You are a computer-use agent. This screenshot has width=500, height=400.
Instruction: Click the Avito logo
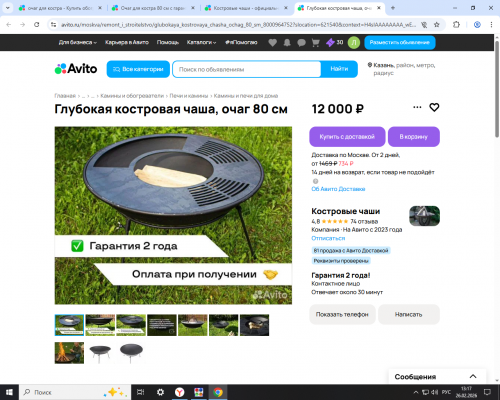(x=76, y=69)
